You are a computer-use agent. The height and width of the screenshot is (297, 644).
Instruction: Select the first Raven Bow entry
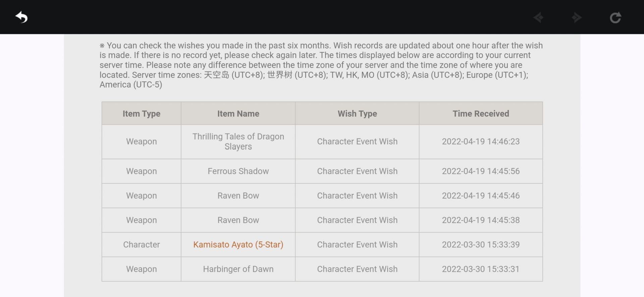point(238,195)
